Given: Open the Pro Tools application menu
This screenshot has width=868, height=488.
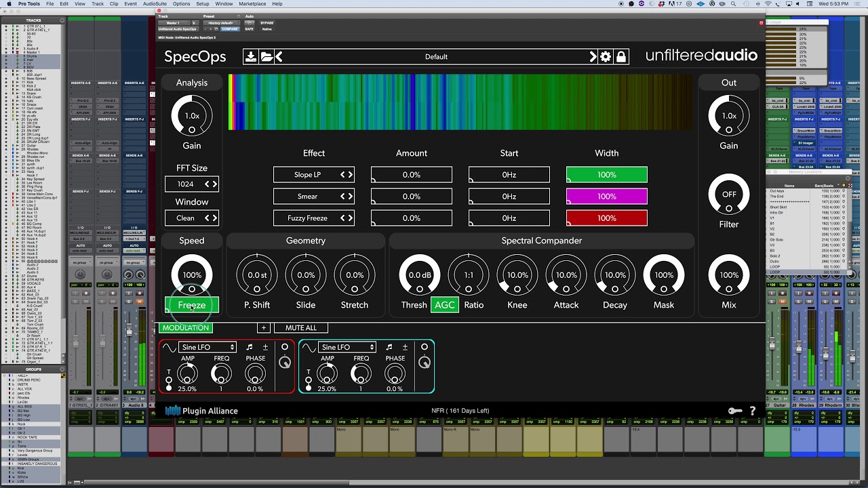Looking at the screenshot, I should pyautogui.click(x=29, y=4).
